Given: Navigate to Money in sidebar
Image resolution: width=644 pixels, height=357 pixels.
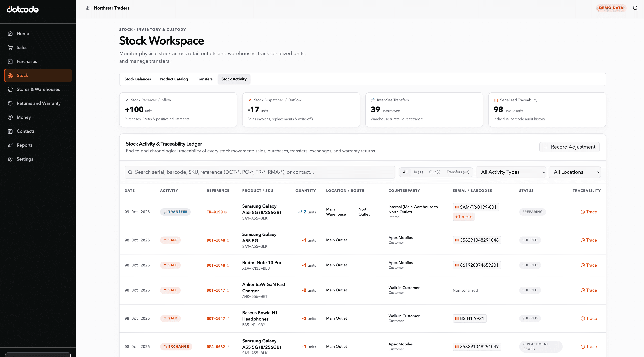Looking at the screenshot, I should pos(38,117).
